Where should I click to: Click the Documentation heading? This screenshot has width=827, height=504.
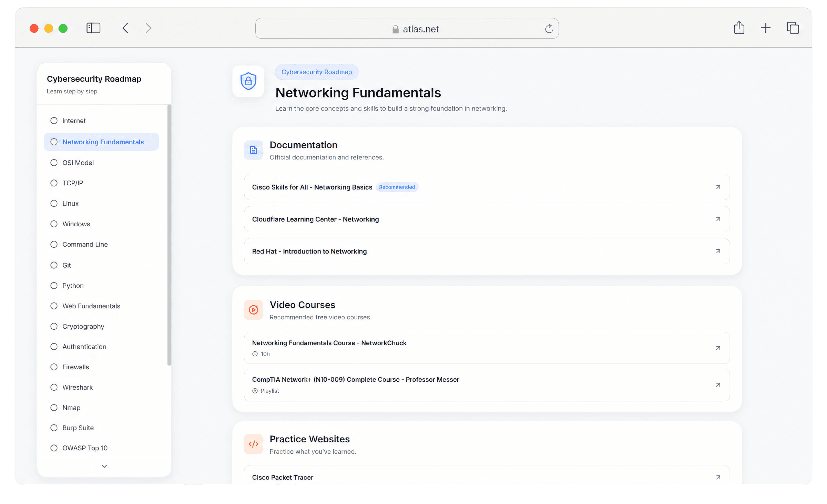pyautogui.click(x=303, y=145)
